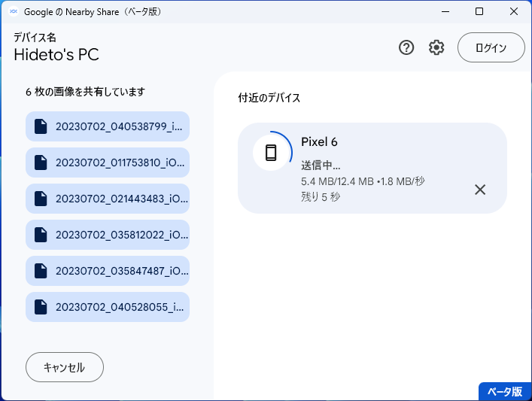
Task: Select file name 20230702_035847487_iO...
Action: pos(122,271)
